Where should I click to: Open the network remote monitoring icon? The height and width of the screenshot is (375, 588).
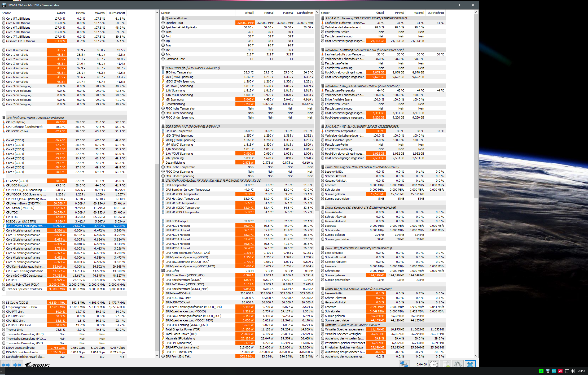pyautogui.click(x=404, y=364)
